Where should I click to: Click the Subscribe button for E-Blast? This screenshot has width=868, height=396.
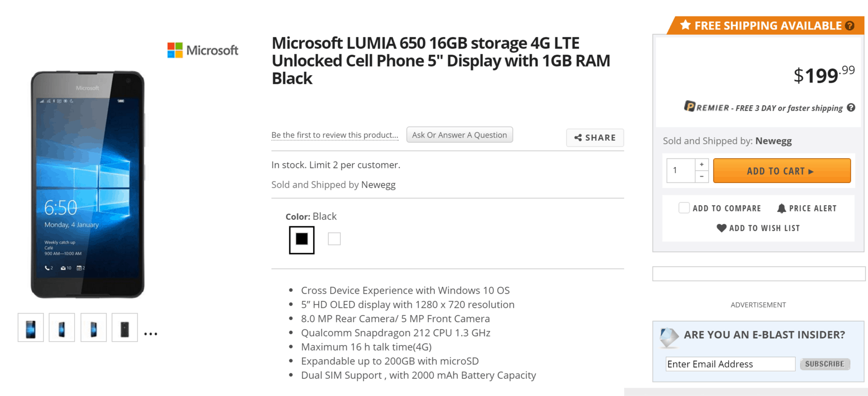(825, 364)
